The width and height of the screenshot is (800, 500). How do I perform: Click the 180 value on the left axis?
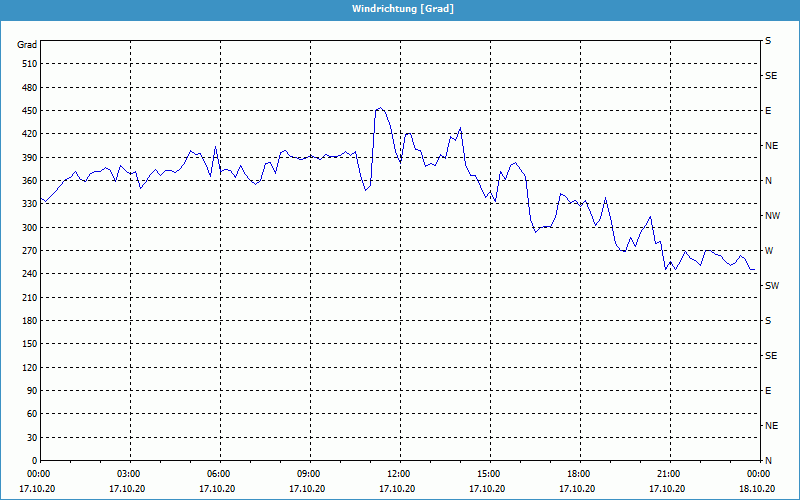(x=28, y=321)
